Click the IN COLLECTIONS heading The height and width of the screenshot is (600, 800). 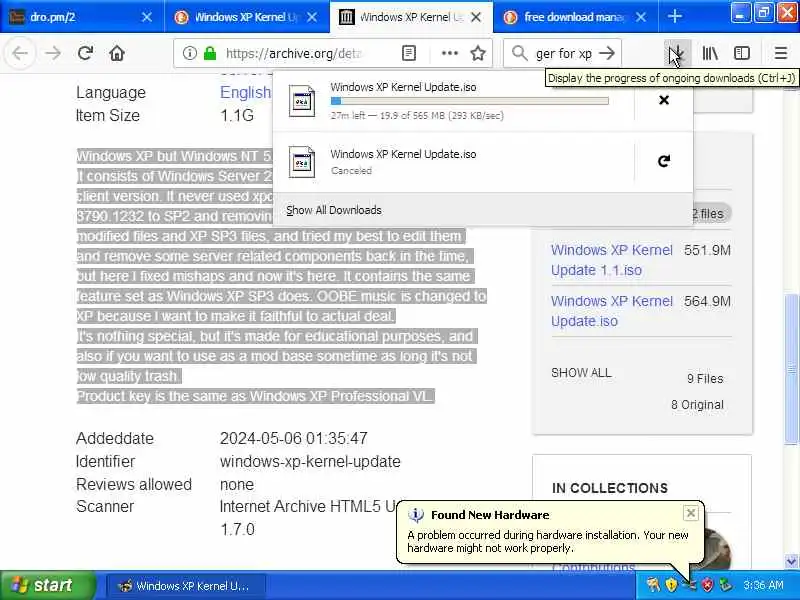610,488
